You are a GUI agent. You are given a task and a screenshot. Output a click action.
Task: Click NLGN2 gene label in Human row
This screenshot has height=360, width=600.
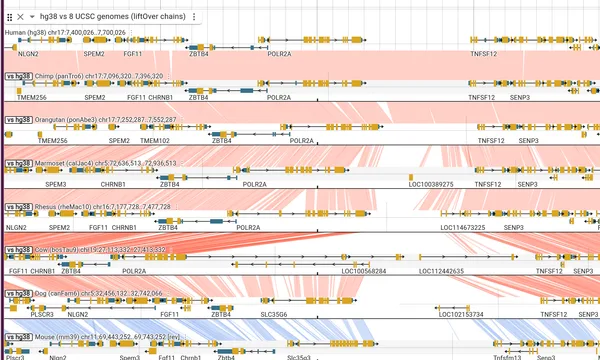[x=28, y=54]
